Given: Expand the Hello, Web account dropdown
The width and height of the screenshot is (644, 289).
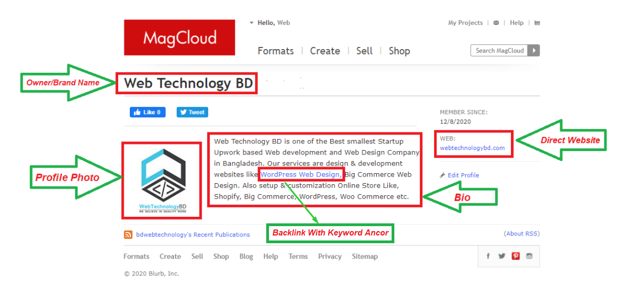Looking at the screenshot, I should (270, 23).
